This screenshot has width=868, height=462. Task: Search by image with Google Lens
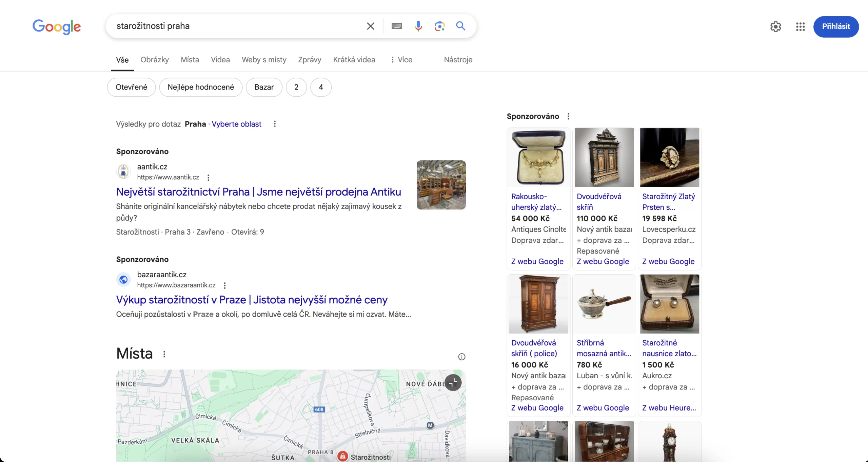439,26
